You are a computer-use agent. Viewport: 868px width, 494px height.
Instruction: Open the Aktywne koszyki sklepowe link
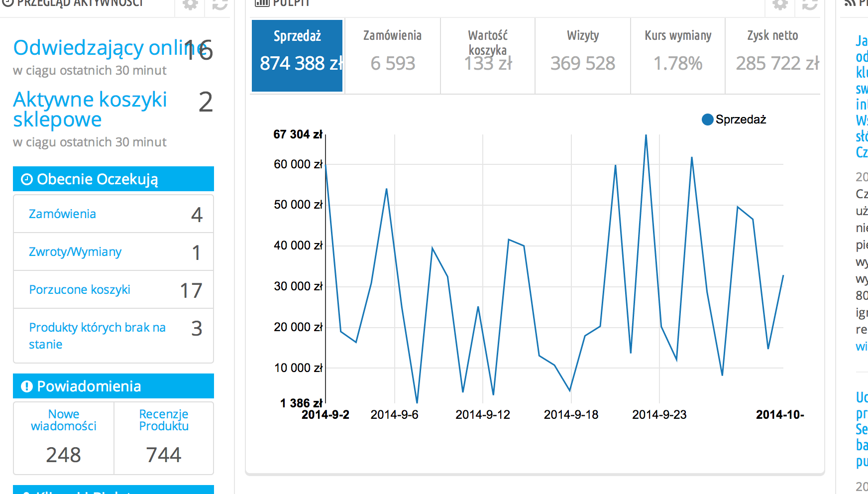coord(90,110)
